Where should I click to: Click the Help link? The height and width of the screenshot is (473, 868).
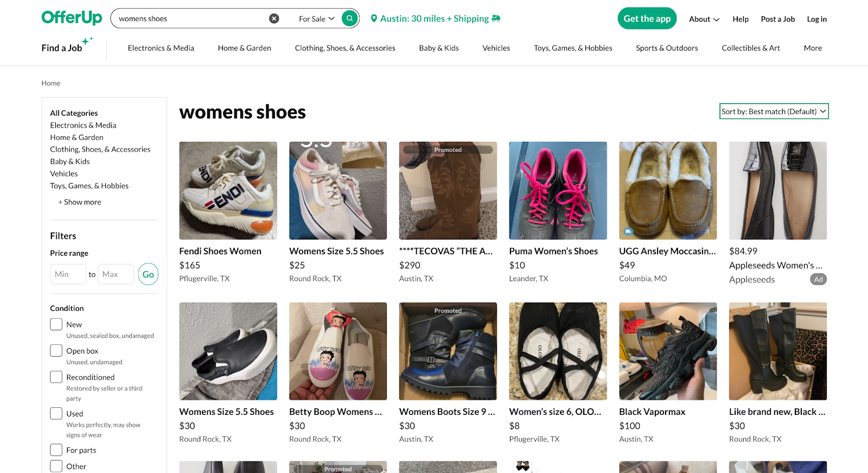tap(741, 19)
